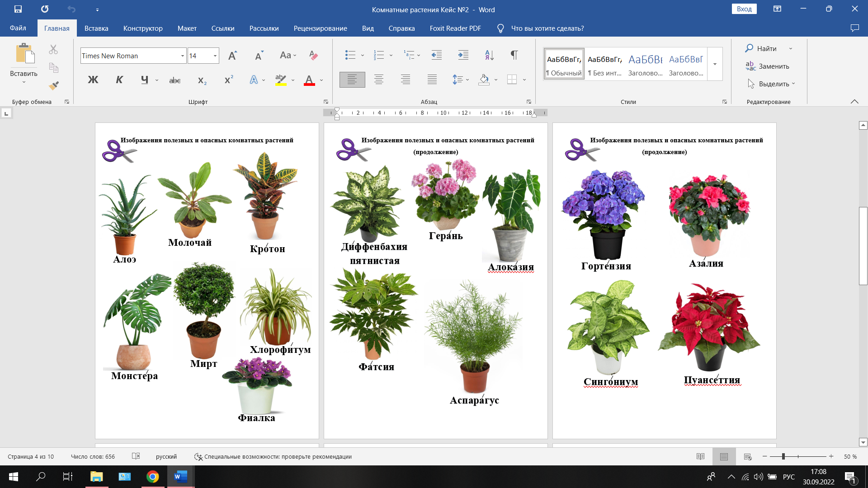Click Sort A-Z icon
The image size is (868, 488).
(x=489, y=55)
